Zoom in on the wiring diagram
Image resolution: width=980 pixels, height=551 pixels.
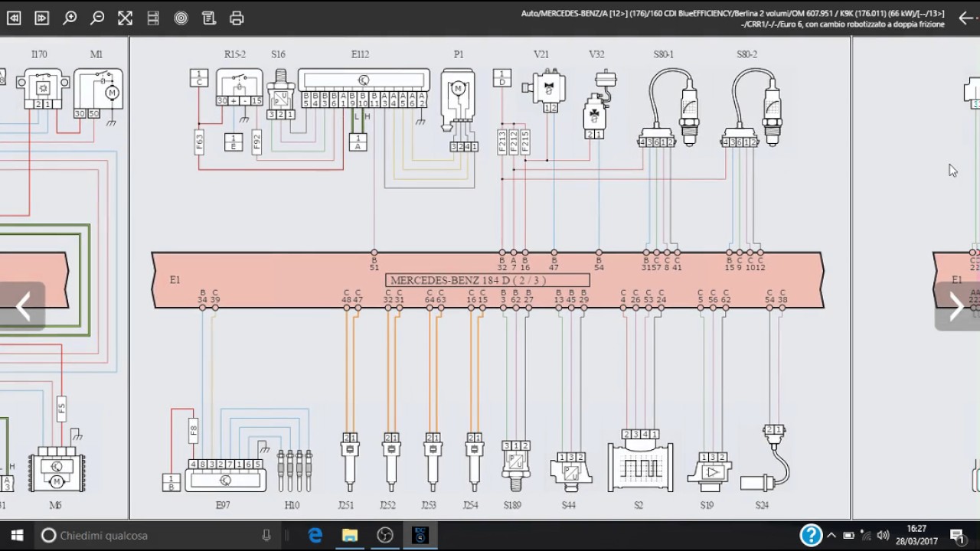click(70, 18)
